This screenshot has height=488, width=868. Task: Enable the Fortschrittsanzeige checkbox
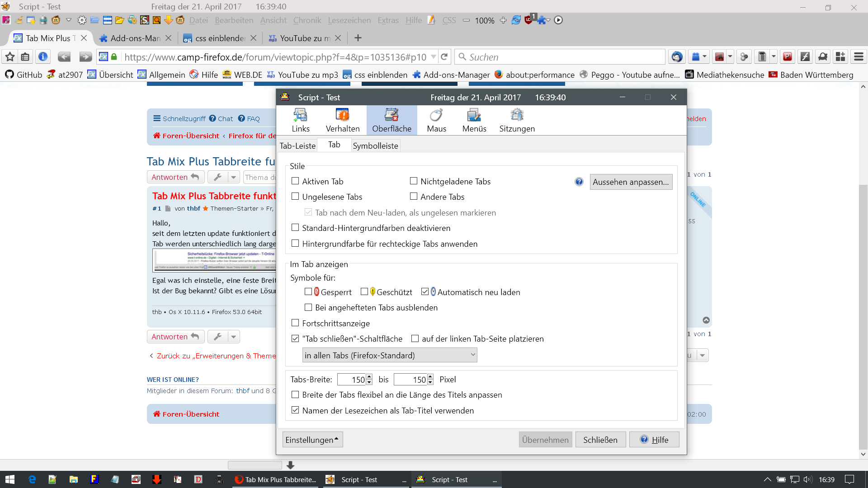click(295, 323)
